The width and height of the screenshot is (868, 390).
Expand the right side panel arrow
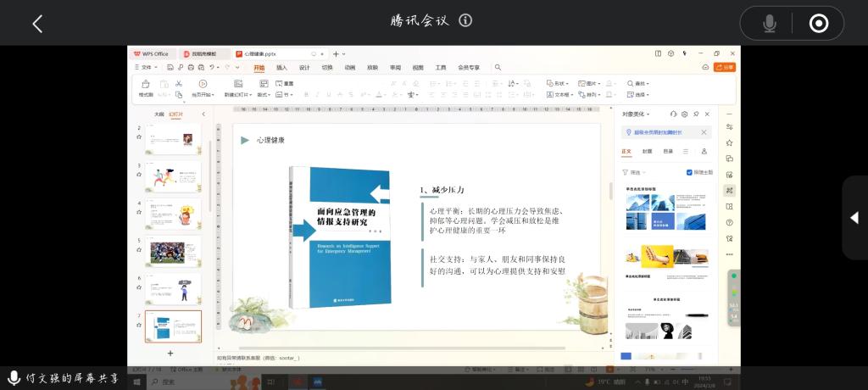pos(854,218)
